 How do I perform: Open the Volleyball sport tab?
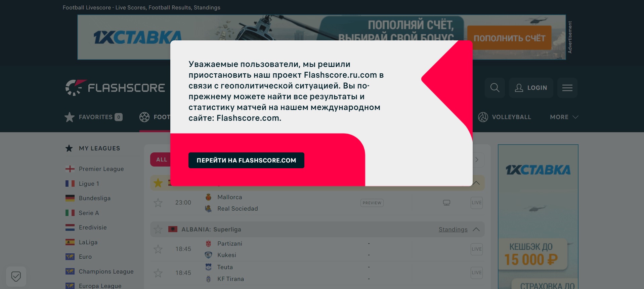(504, 117)
